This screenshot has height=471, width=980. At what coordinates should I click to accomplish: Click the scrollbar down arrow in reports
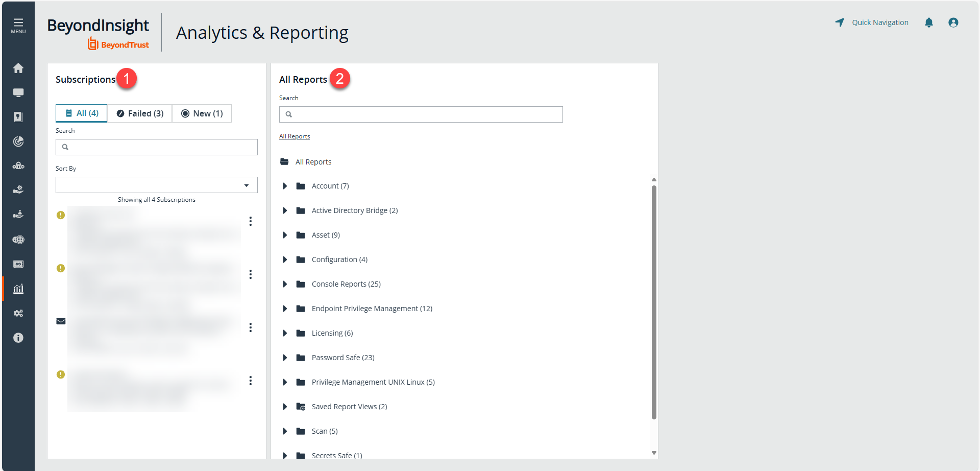(x=654, y=453)
